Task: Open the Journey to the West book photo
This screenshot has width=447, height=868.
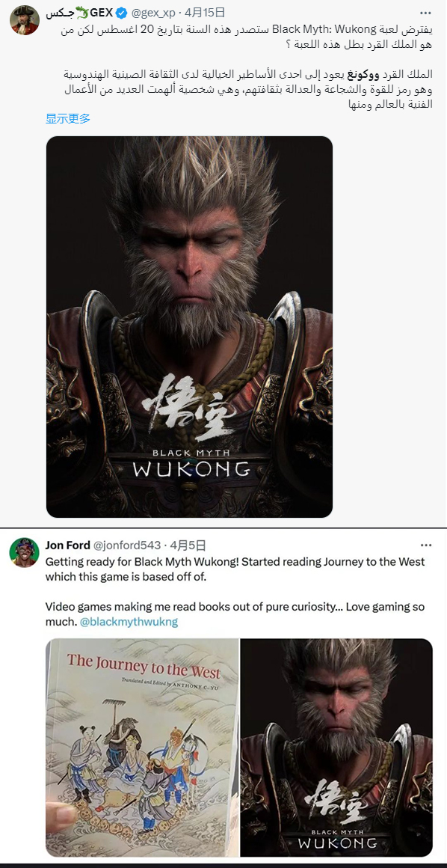Action: [x=142, y=748]
